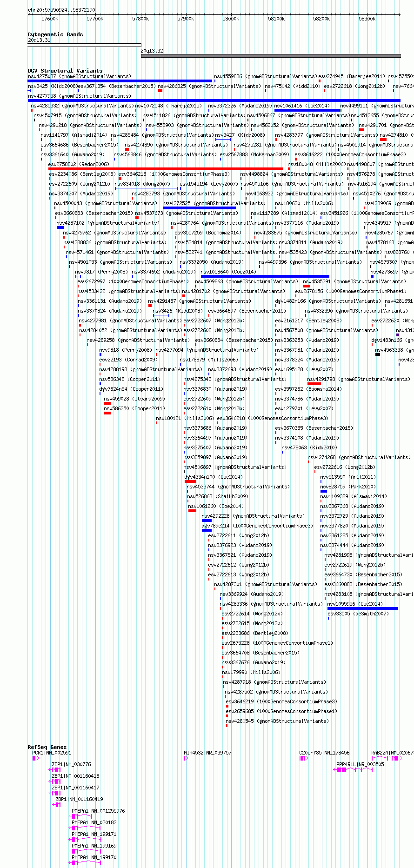The width and height of the screenshot is (414, 868).
Task: Click the Cytogenetic Bands track title
Action: pyautogui.click(x=55, y=34)
